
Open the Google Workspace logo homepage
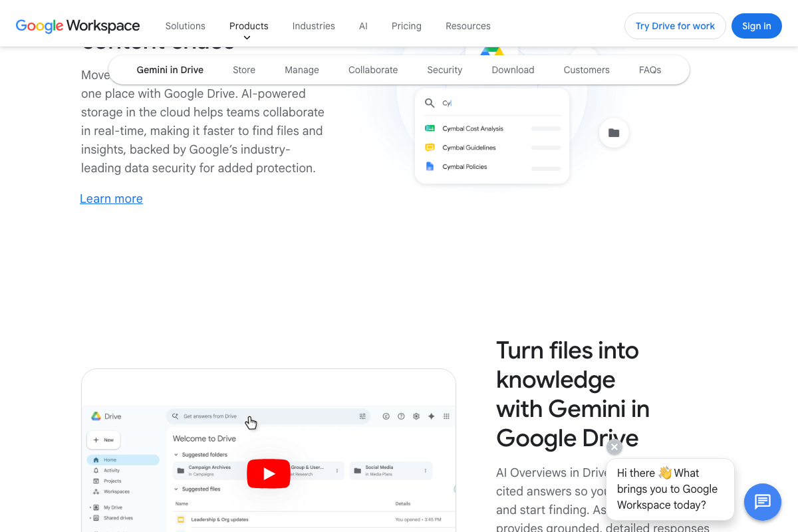click(x=78, y=26)
